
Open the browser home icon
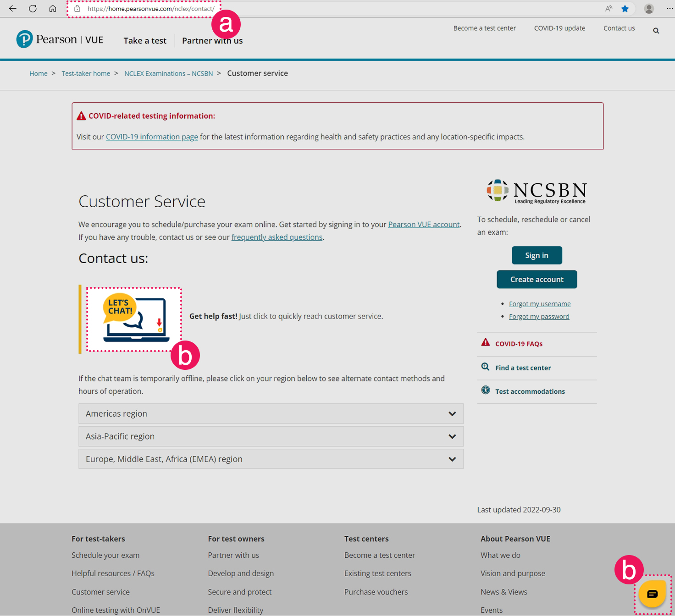tap(53, 9)
